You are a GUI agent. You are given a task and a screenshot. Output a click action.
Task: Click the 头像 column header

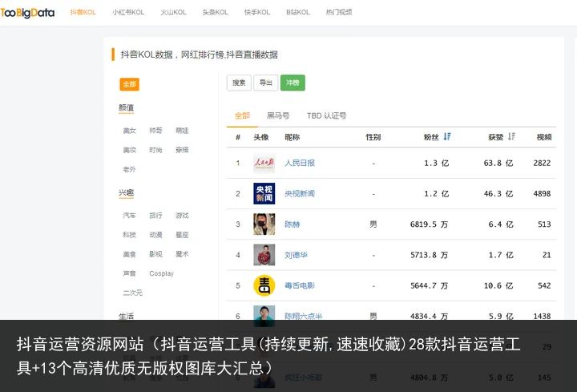[261, 137]
